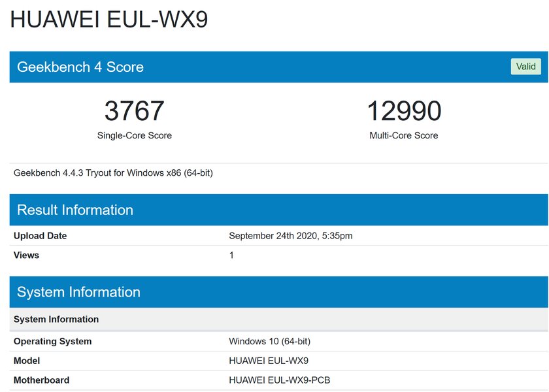549x392 pixels.
Task: Select the HUAWEI EUL-WX9 page title
Action: pos(109,19)
